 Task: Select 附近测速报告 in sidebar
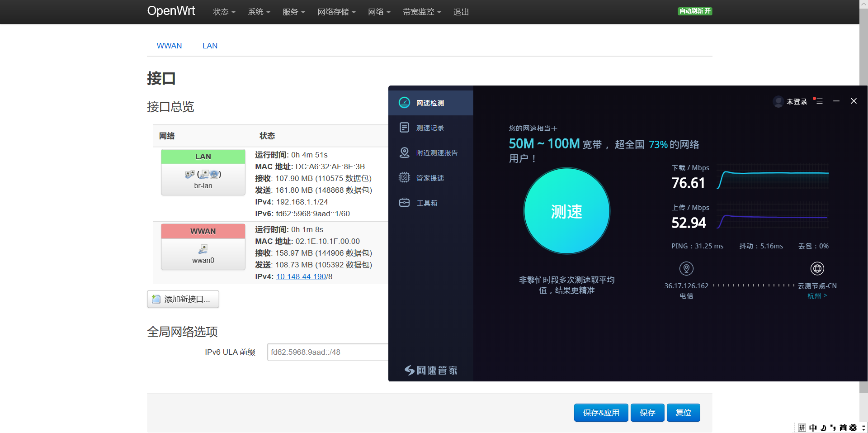click(430, 152)
